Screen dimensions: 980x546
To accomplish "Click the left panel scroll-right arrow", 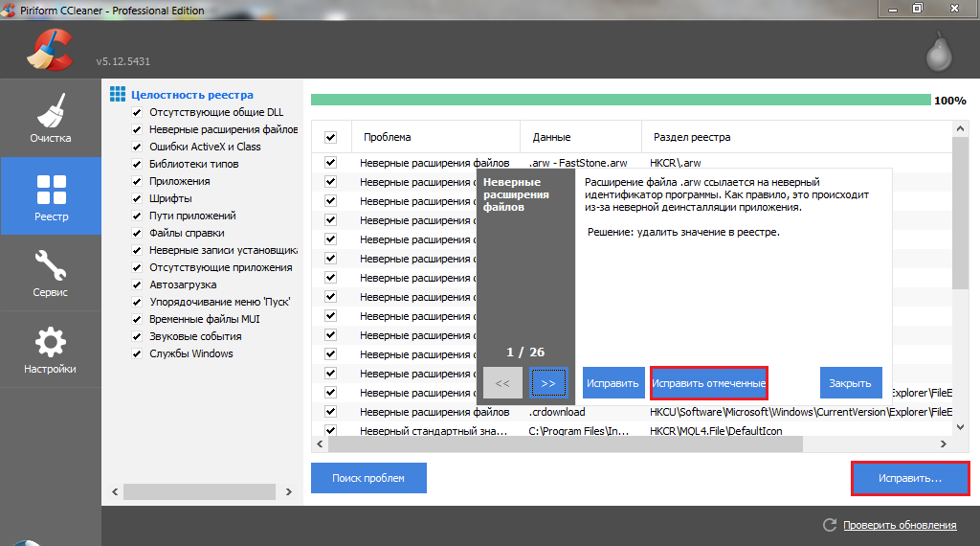I will coord(288,491).
